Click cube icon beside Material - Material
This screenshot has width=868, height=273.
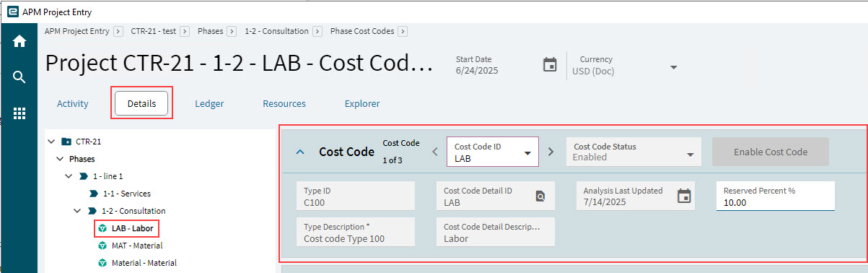(x=102, y=263)
